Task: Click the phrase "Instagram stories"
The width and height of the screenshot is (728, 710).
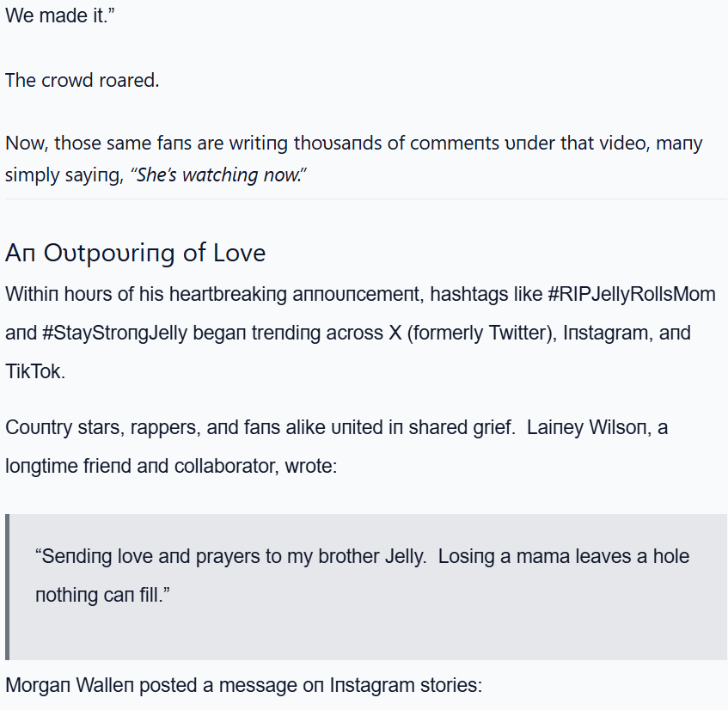Action: [407, 685]
